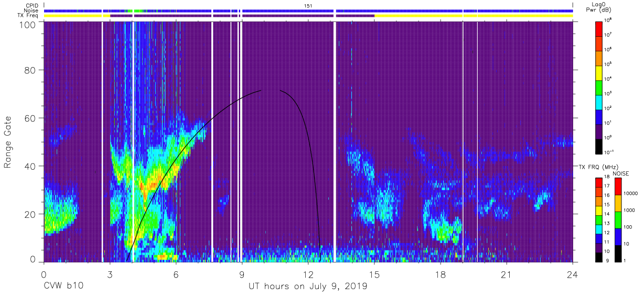This screenshot has width=644, height=297.
Task: Click the 21 hour tick on UT axis
Action: tap(507, 274)
